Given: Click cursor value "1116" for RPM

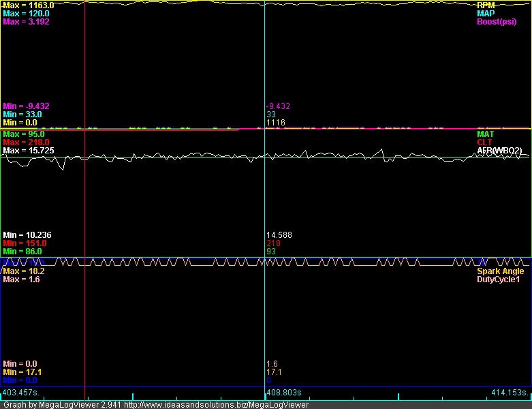Looking at the screenshot, I should 276,123.
